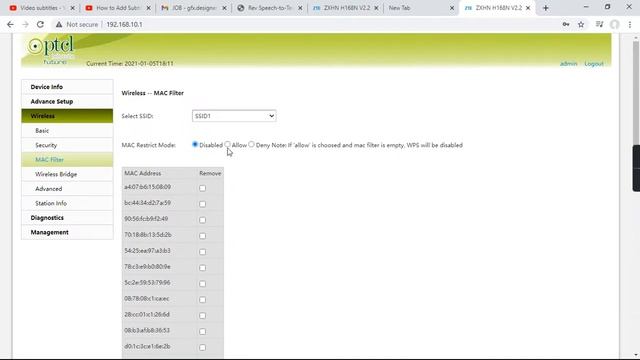Select the Allow MAC restrict mode
This screenshot has height=360, width=640.
pos(227,144)
